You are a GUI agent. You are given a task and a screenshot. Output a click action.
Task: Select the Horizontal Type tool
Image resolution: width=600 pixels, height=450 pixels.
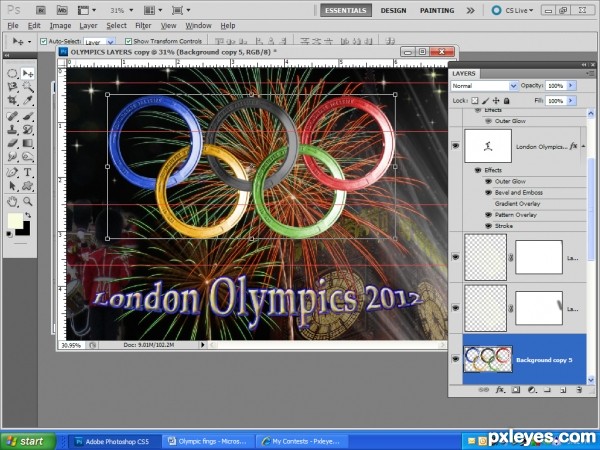click(x=28, y=172)
